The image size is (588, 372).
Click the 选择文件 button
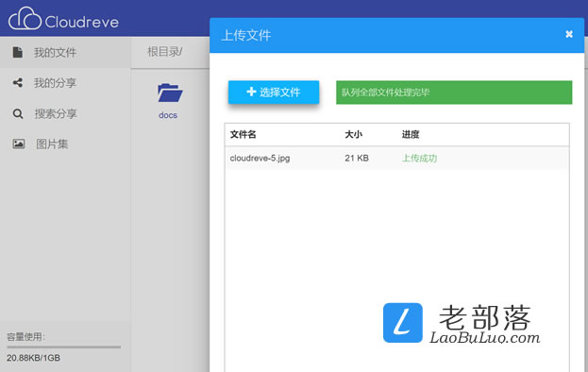click(x=274, y=92)
